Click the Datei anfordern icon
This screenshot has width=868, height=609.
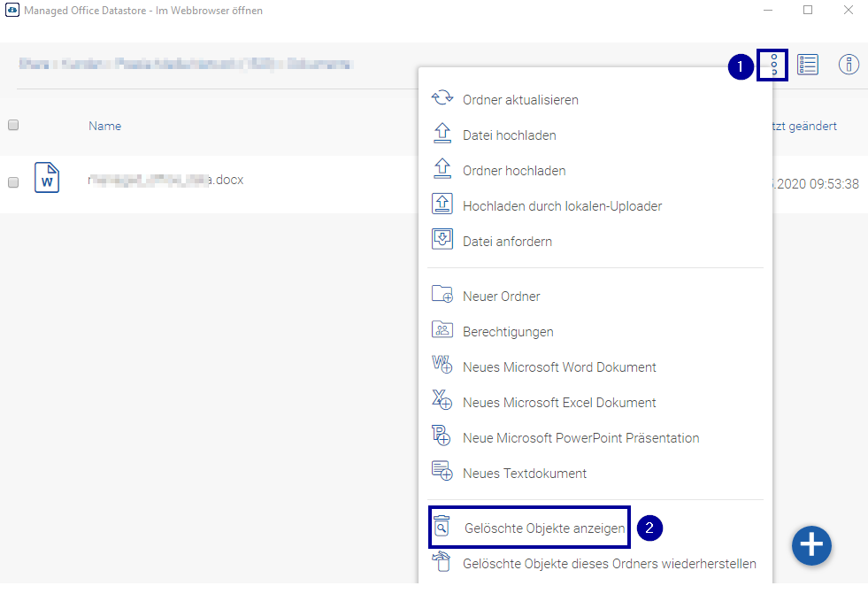[x=442, y=240]
